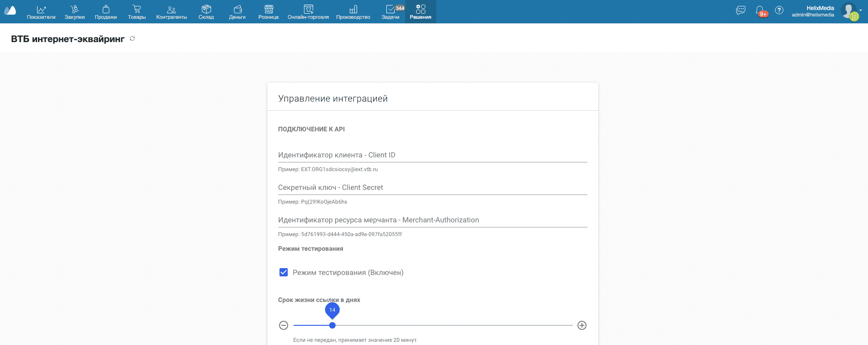
Task: Decrease link lifetime with minus button
Action: click(x=284, y=325)
